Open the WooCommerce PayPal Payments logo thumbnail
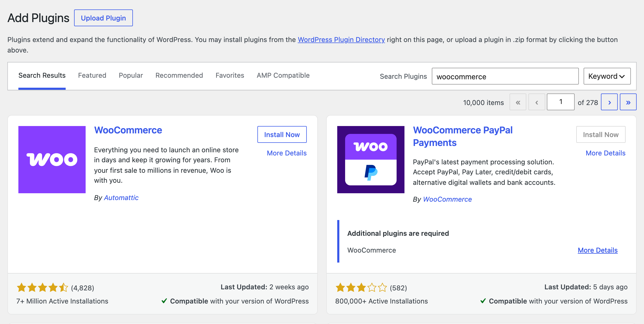 coord(371,160)
